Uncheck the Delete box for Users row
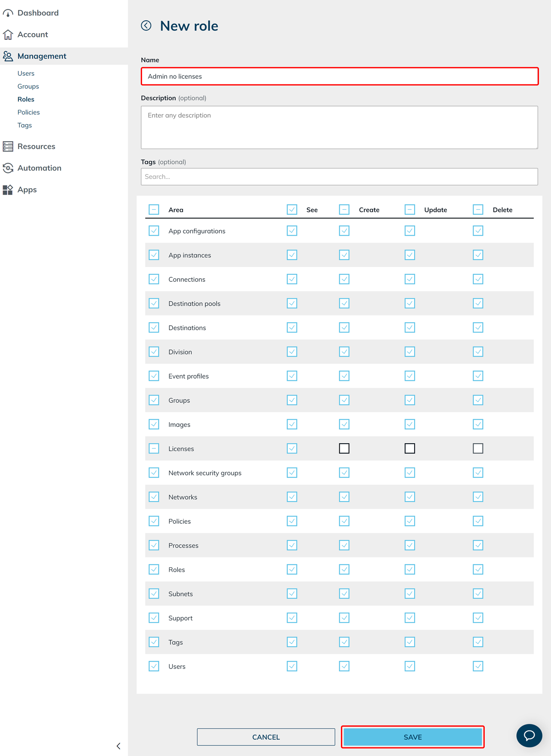The image size is (551, 756). click(478, 666)
